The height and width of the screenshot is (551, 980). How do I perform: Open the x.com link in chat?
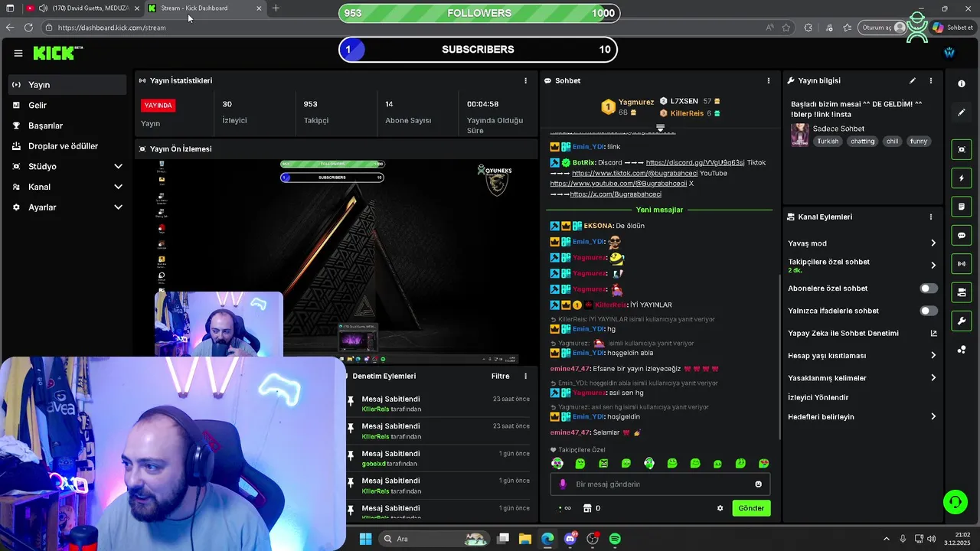[x=616, y=194]
